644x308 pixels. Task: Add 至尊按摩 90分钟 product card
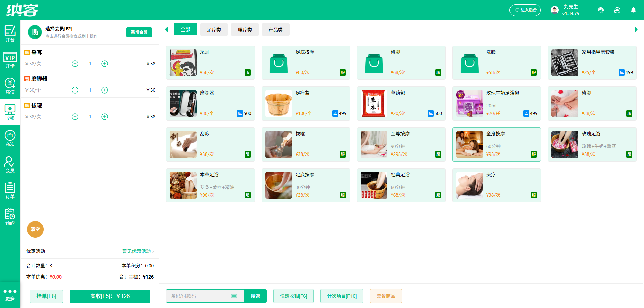pos(401,144)
